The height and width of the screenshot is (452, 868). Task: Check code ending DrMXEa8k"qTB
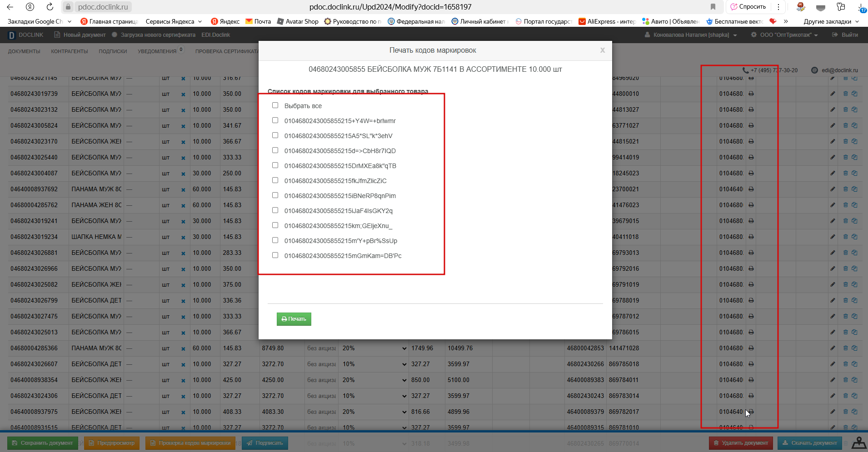pos(275,165)
